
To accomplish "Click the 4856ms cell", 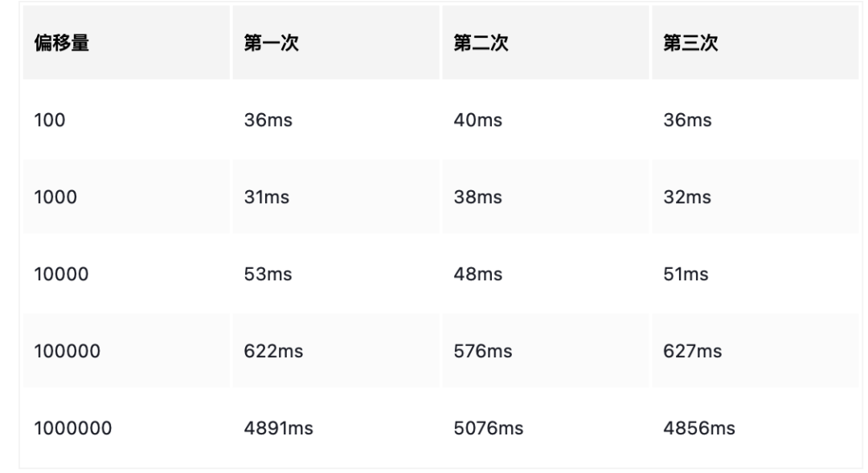I will pyautogui.click(x=755, y=428).
